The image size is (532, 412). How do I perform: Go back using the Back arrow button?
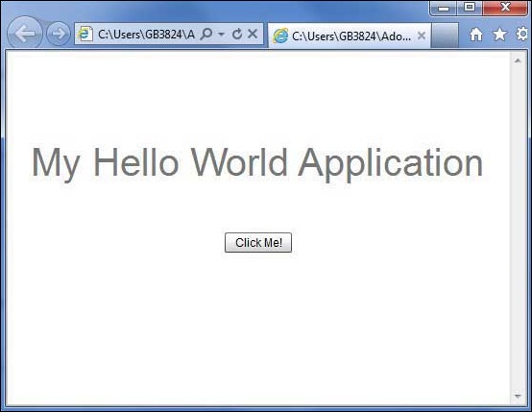pyautogui.click(x=24, y=33)
